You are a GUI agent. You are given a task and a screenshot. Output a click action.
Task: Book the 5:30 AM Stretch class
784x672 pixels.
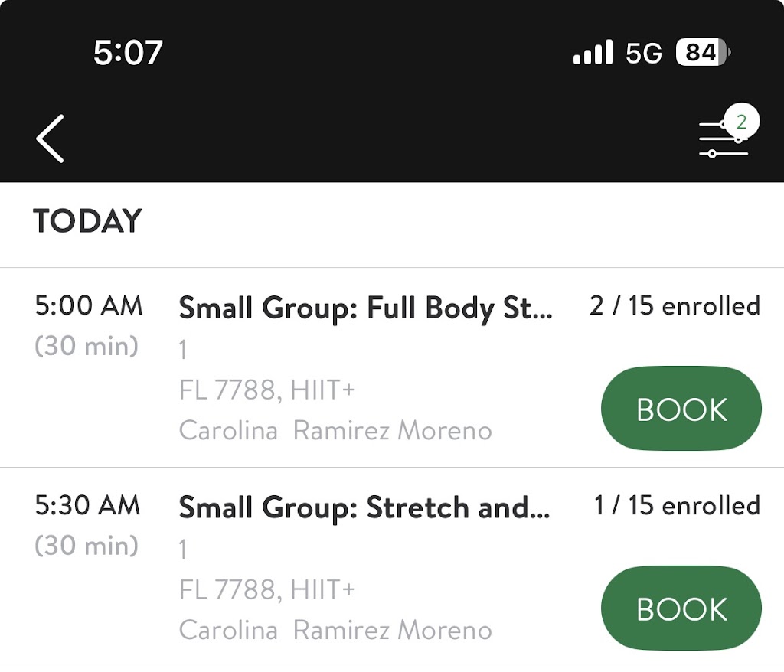(681, 608)
